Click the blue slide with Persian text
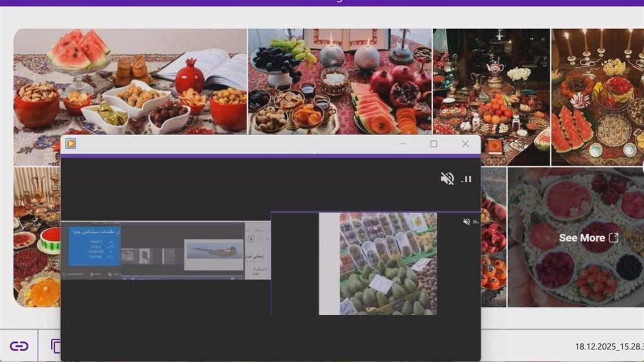644x362 pixels. tap(94, 246)
